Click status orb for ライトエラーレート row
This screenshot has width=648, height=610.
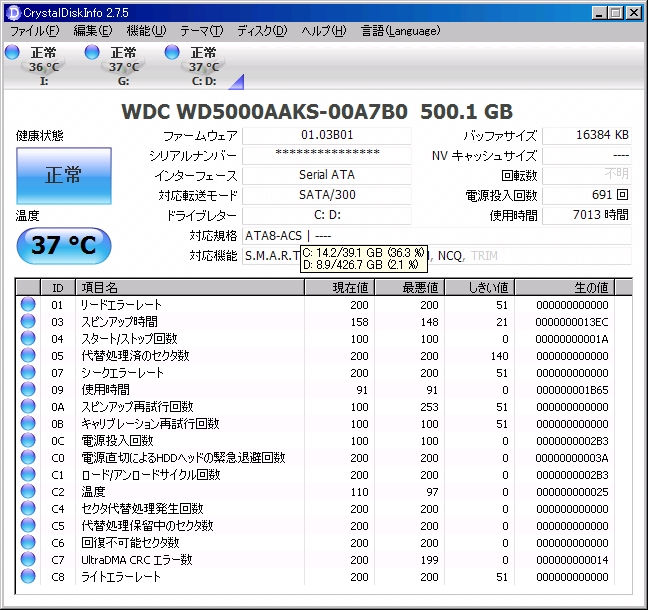(28, 577)
